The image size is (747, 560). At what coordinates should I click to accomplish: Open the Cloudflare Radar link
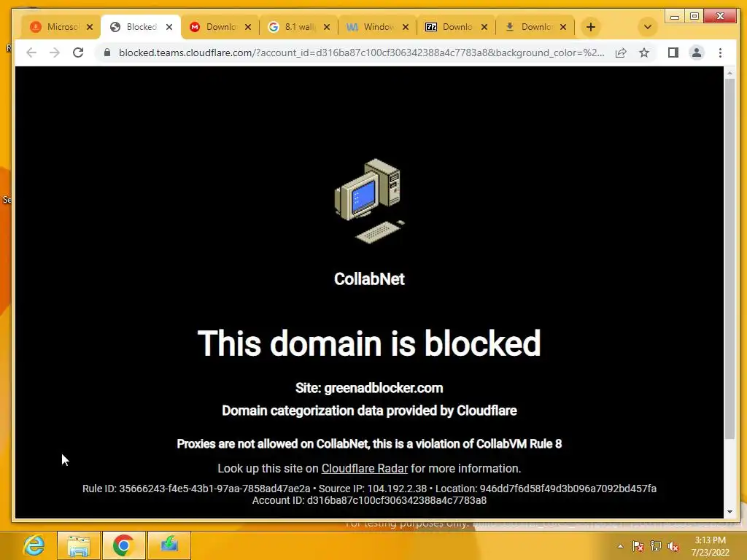365,468
